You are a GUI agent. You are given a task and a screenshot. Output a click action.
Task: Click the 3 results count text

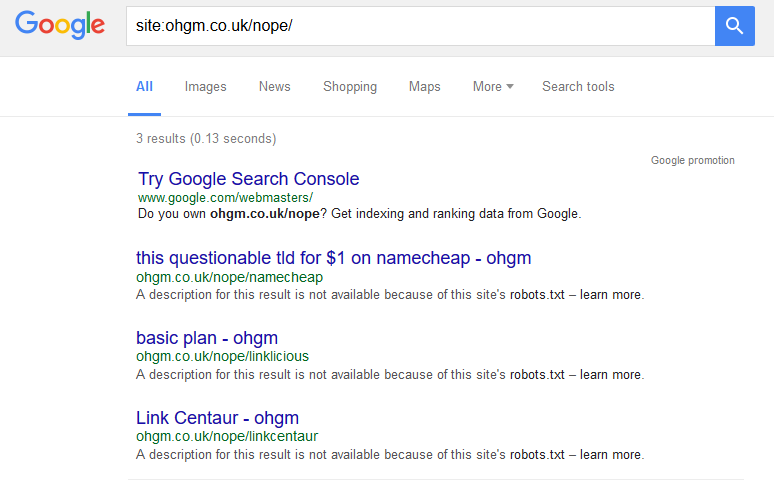206,139
